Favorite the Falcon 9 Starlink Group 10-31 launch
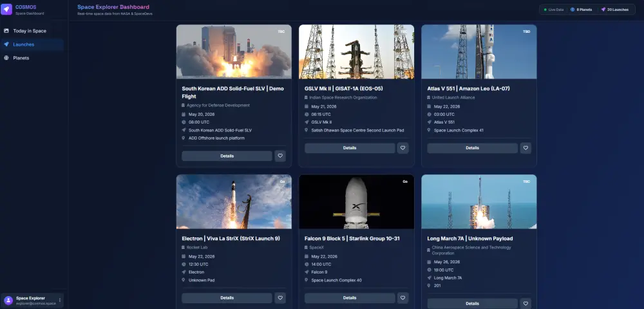The width and height of the screenshot is (644, 309). [403, 298]
